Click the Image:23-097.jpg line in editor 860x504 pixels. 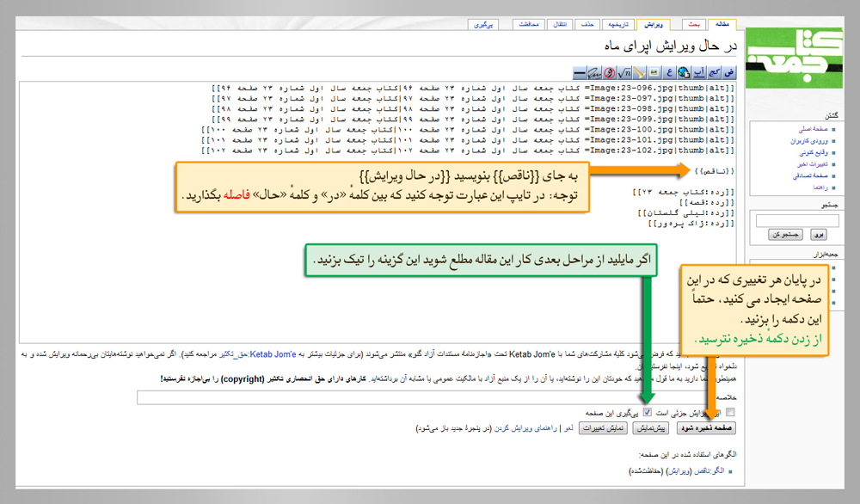point(473,98)
